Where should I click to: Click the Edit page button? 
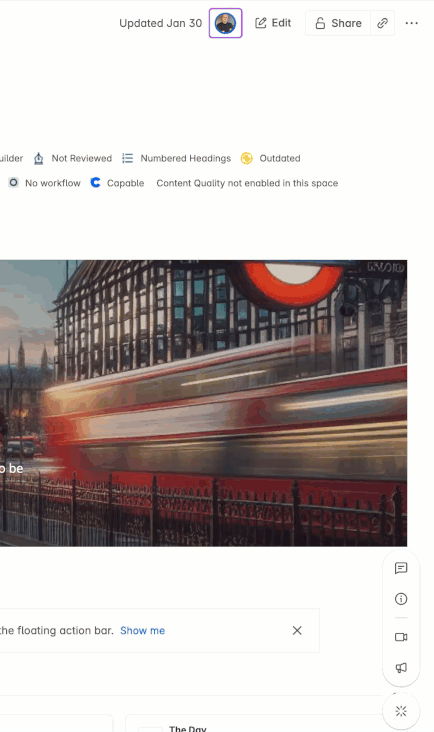point(273,23)
